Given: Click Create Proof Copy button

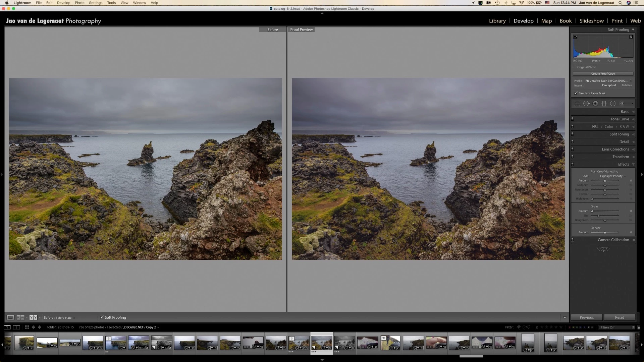Looking at the screenshot, I should (x=603, y=74).
